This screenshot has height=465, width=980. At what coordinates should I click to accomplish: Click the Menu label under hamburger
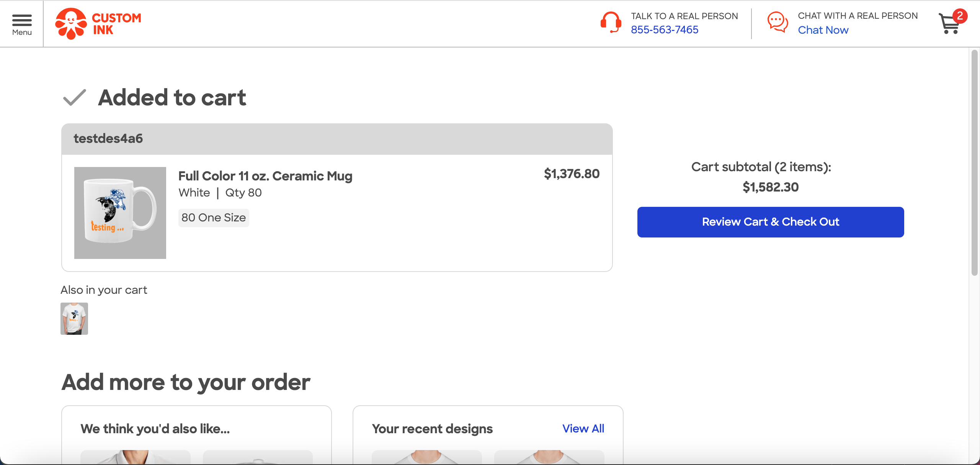click(x=22, y=33)
